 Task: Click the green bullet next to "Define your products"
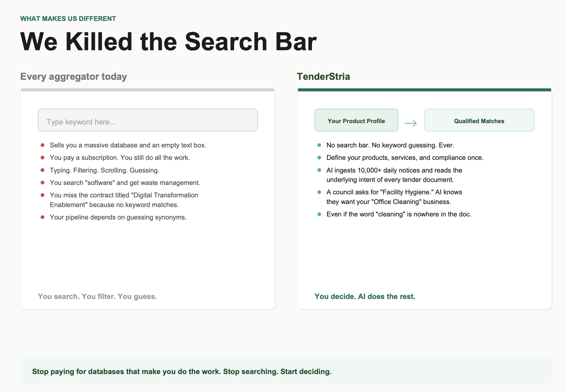(319, 158)
